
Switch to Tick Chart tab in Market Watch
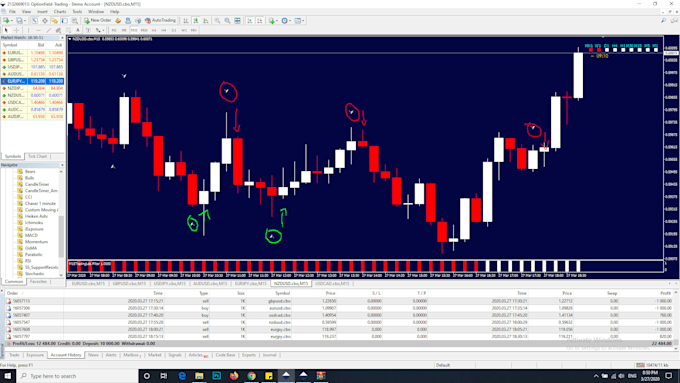click(x=38, y=156)
